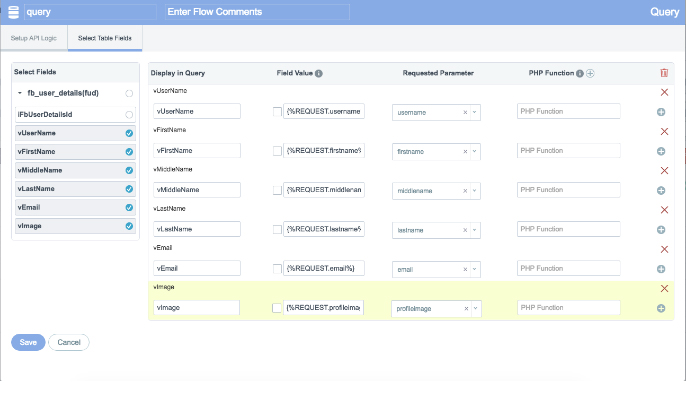Select the iFbUserDetailsId field
The height and width of the screenshot is (398, 686).
129,115
